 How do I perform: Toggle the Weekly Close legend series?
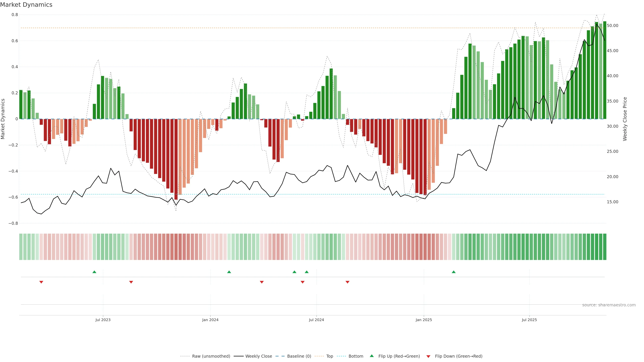(x=258, y=356)
